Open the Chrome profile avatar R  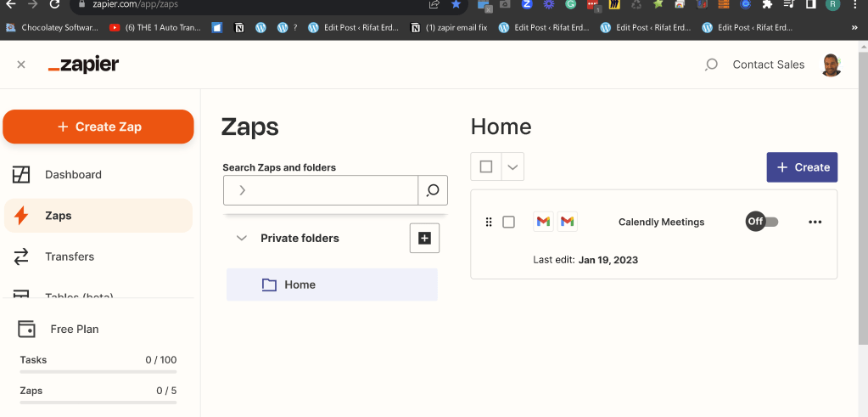[x=832, y=4]
